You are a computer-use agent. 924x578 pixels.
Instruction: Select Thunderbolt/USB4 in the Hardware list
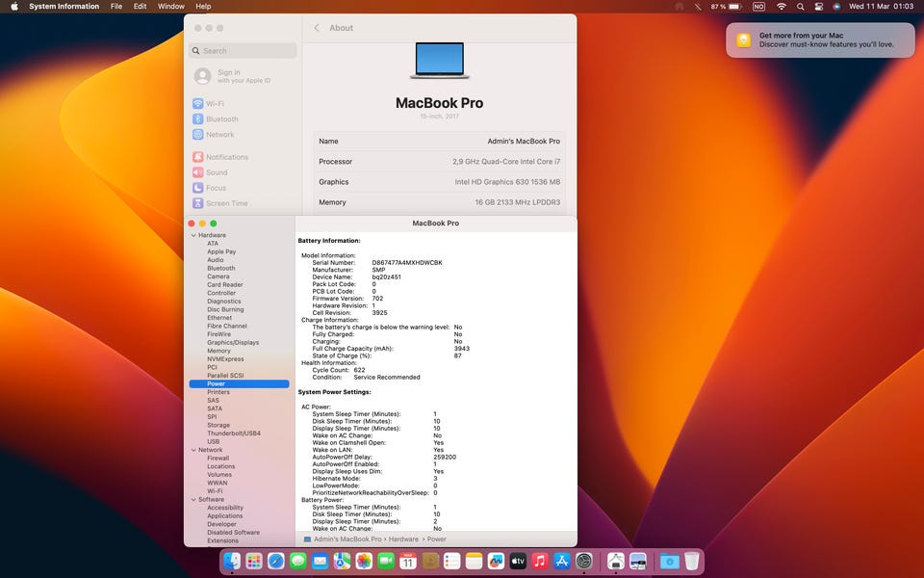[233, 433]
